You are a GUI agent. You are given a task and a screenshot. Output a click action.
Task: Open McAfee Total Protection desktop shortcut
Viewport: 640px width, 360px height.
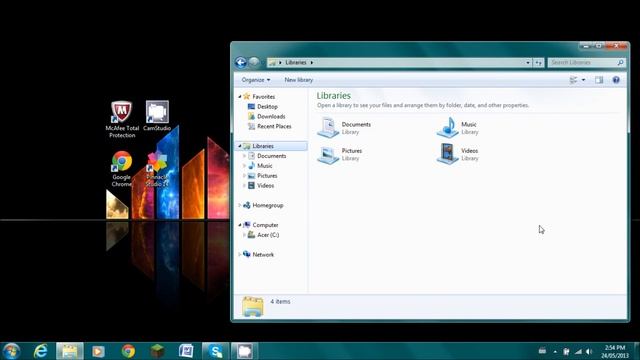click(x=122, y=119)
